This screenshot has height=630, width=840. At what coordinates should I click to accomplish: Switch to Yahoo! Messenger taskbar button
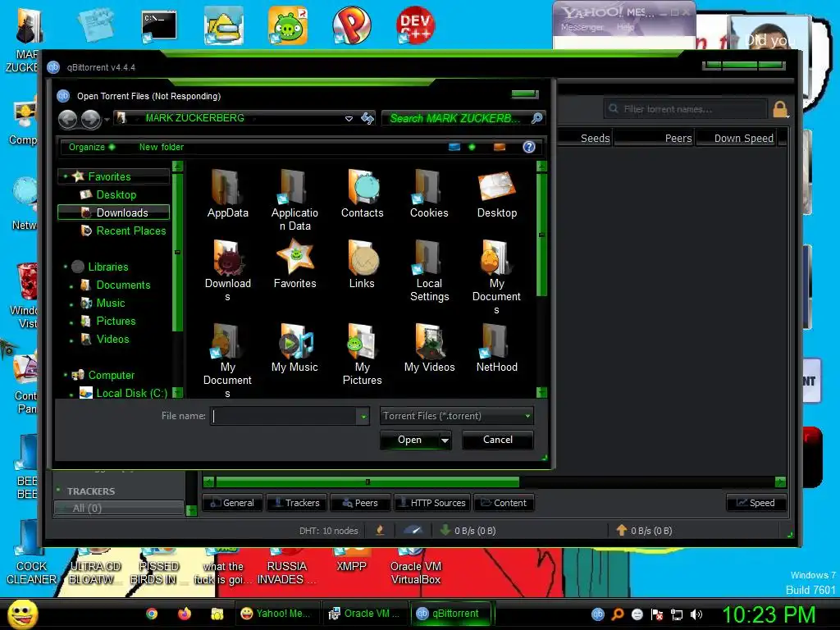click(x=277, y=614)
